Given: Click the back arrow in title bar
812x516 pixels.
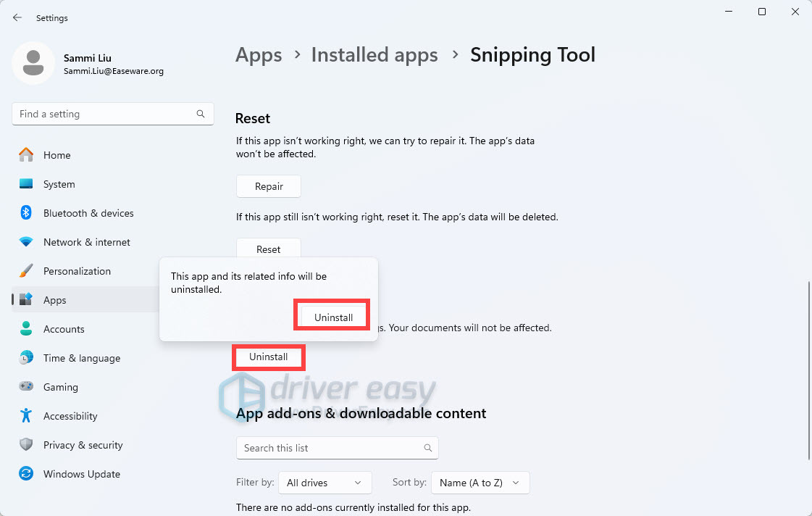Looking at the screenshot, I should coord(17,17).
